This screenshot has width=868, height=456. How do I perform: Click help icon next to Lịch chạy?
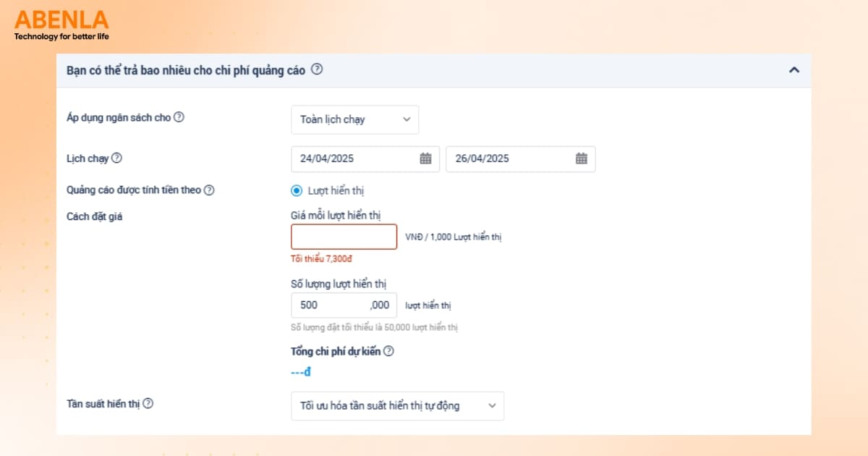point(116,159)
